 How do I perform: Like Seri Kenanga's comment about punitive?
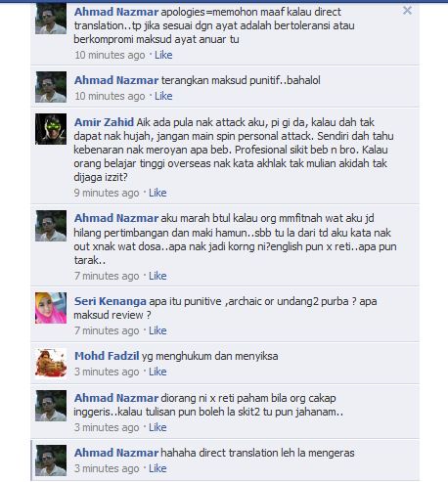click(x=157, y=330)
